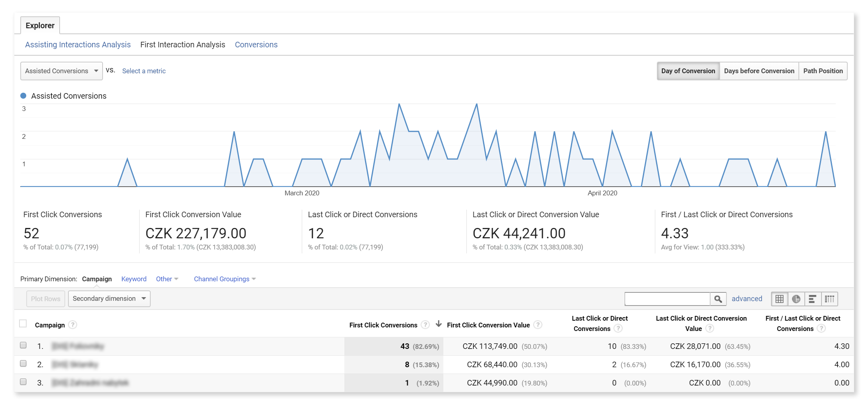
Task: Switch to the data table view icon
Action: tap(779, 299)
